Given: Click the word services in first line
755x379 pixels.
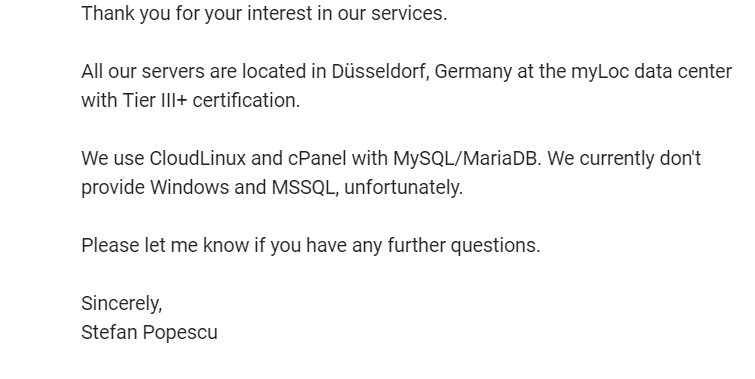Looking at the screenshot, I should pyautogui.click(x=409, y=13).
